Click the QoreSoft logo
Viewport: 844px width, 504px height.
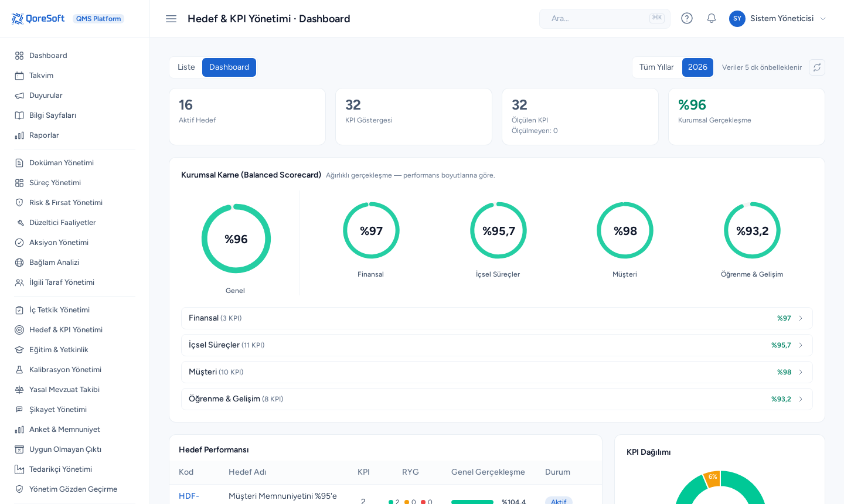(x=38, y=19)
